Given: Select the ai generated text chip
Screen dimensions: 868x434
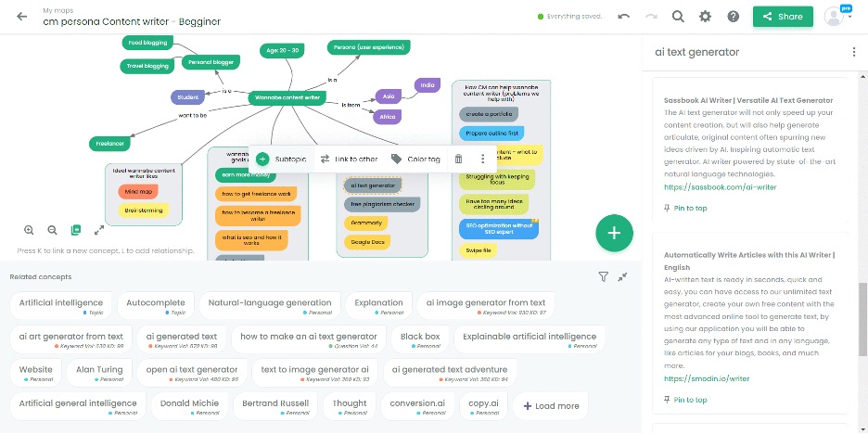Looking at the screenshot, I should 182,339.
